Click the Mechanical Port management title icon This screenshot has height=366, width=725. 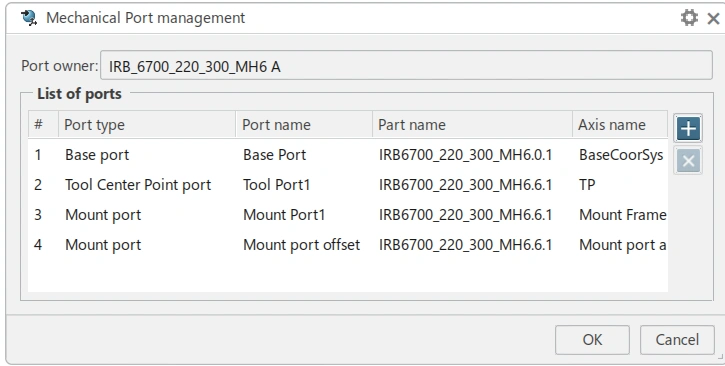click(x=29, y=18)
